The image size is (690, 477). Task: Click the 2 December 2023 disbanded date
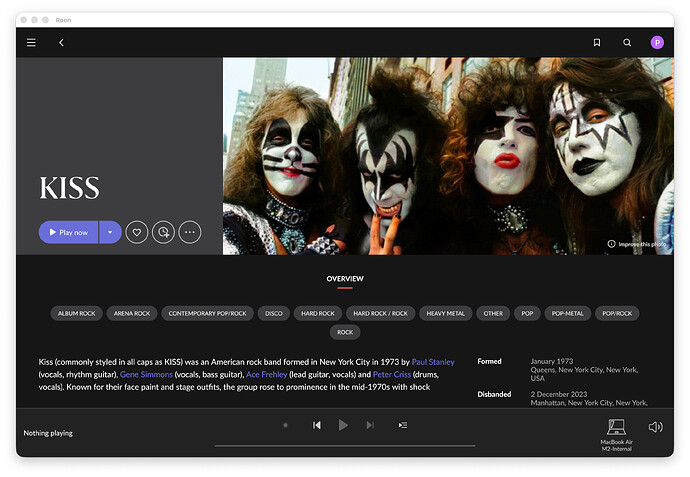click(559, 394)
